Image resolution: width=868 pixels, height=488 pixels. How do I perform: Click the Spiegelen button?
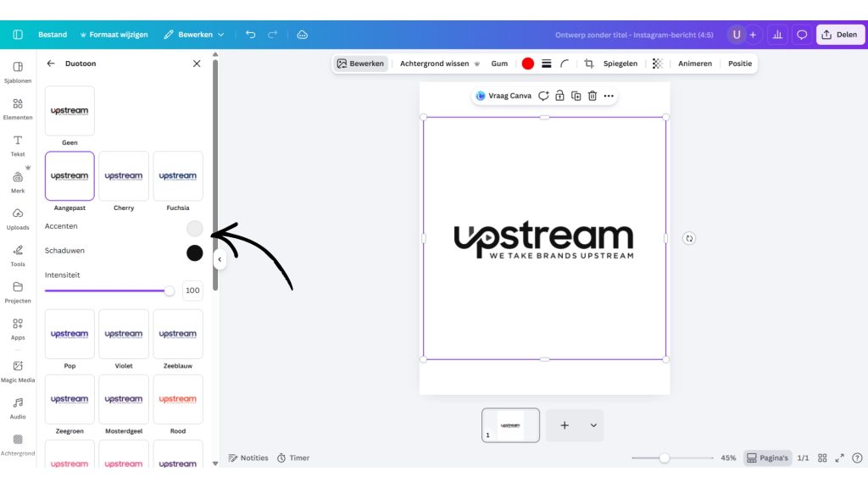click(x=620, y=64)
